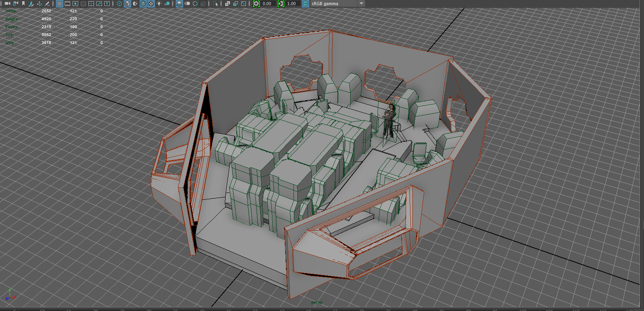Toggle Textured display mode
Screen dimensions: 644x311
(151, 4)
